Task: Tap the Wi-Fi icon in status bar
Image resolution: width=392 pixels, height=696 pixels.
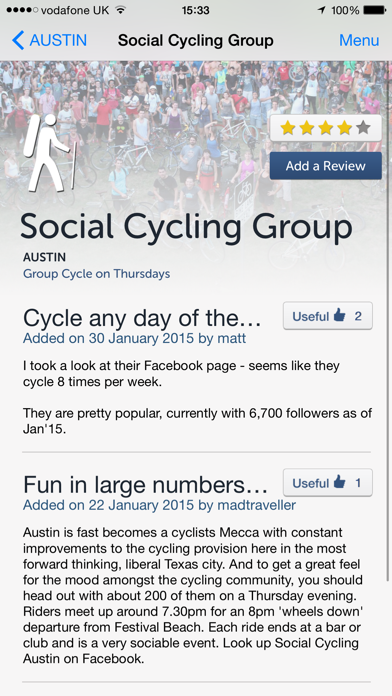Action: coord(120,10)
